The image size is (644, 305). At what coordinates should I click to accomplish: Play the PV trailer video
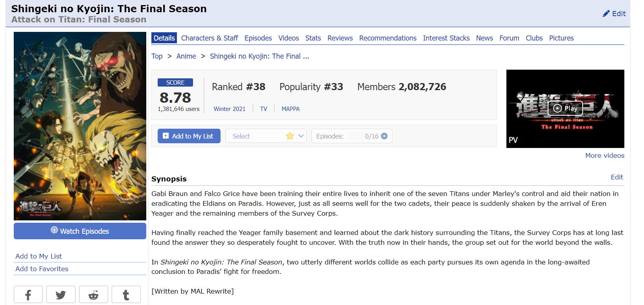pos(565,108)
